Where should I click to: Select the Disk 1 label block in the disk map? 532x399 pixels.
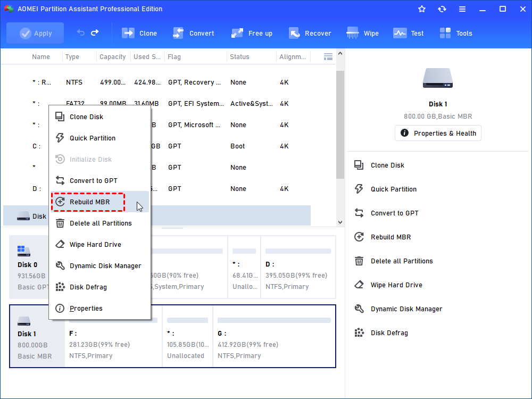coord(37,336)
